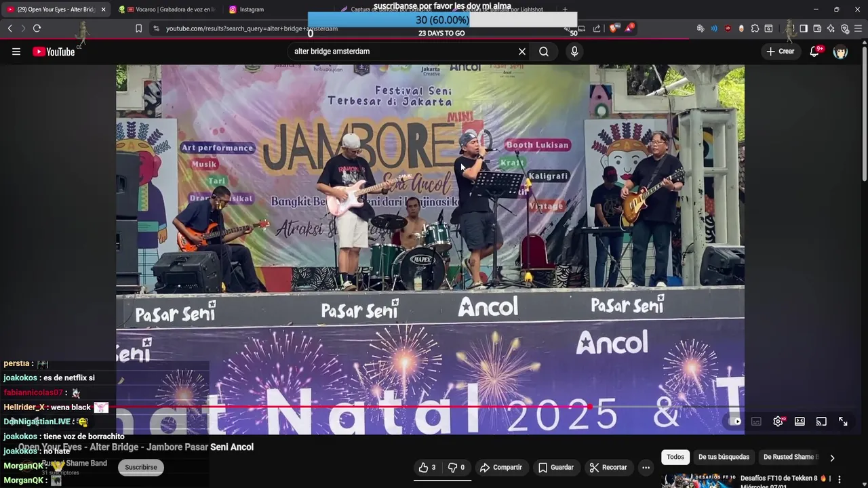Viewport: 868px width, 488px height.
Task: Toggle subtitles captions button
Action: coord(756,422)
